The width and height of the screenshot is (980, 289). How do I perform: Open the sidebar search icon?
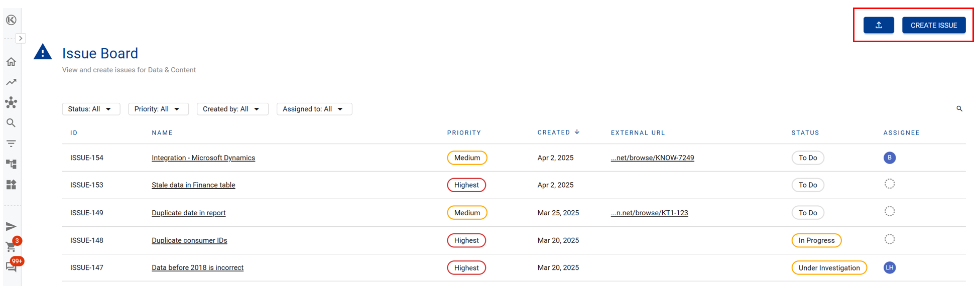click(11, 123)
